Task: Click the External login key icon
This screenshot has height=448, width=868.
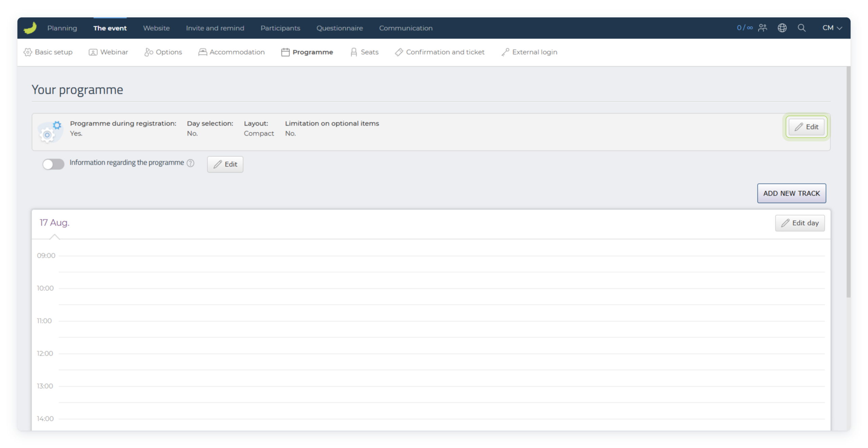Action: pos(505,52)
